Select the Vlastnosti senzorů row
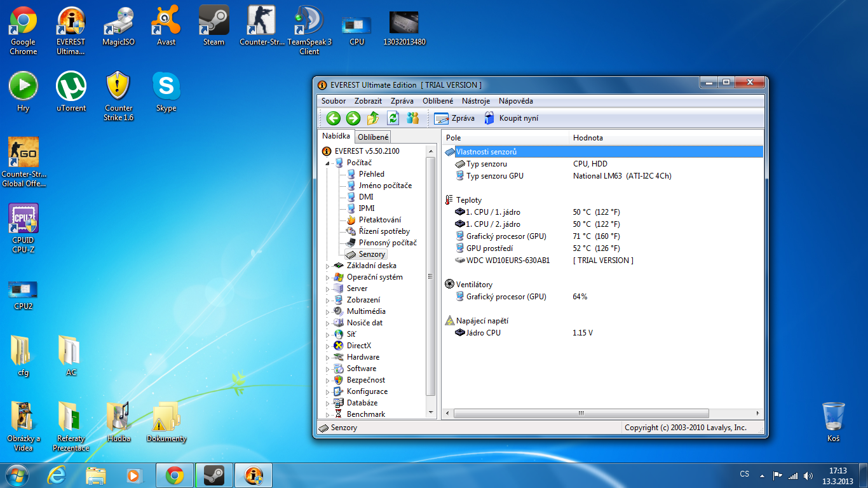The image size is (868, 488). [x=603, y=152]
